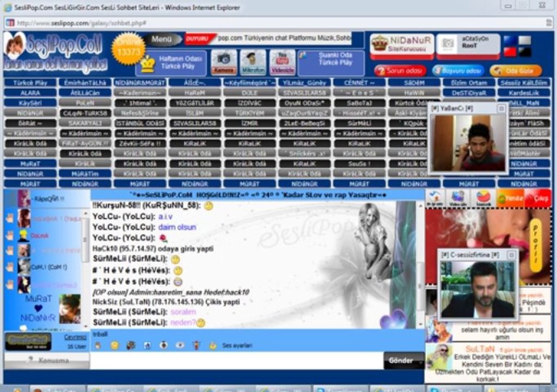The image size is (557, 392).
Task: Click the hand icon beside user DouNA
Action: tap(10, 235)
